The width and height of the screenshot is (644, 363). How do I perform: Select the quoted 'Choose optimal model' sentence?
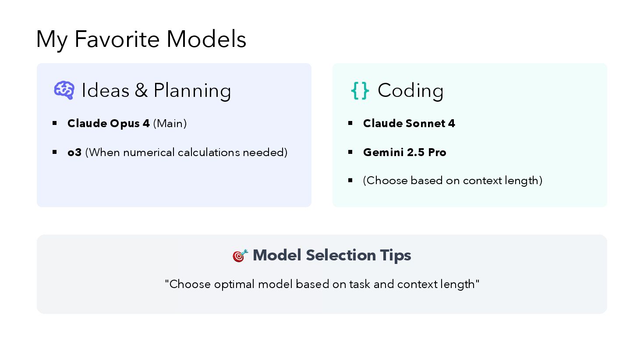[322, 284]
